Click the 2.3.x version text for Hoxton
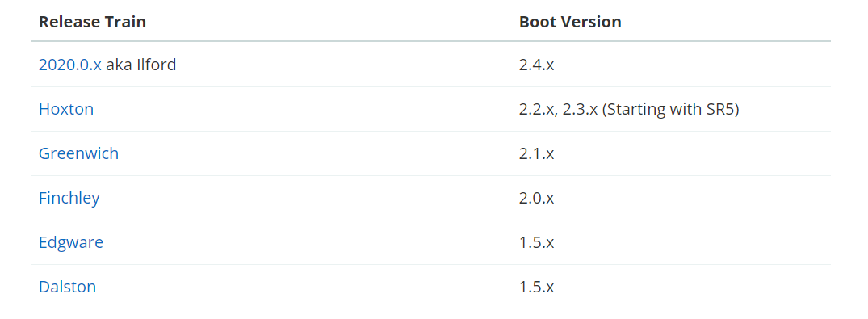868x319 pixels. pos(580,109)
